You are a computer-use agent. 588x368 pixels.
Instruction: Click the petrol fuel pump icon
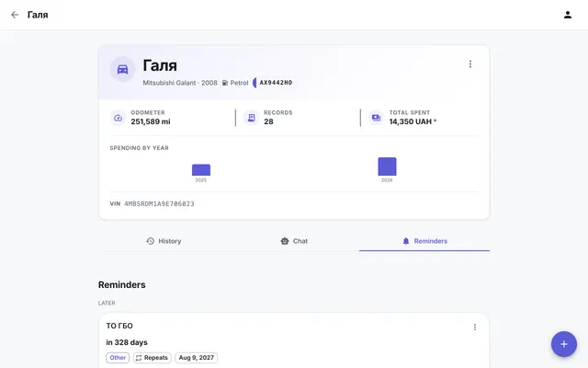(225, 83)
